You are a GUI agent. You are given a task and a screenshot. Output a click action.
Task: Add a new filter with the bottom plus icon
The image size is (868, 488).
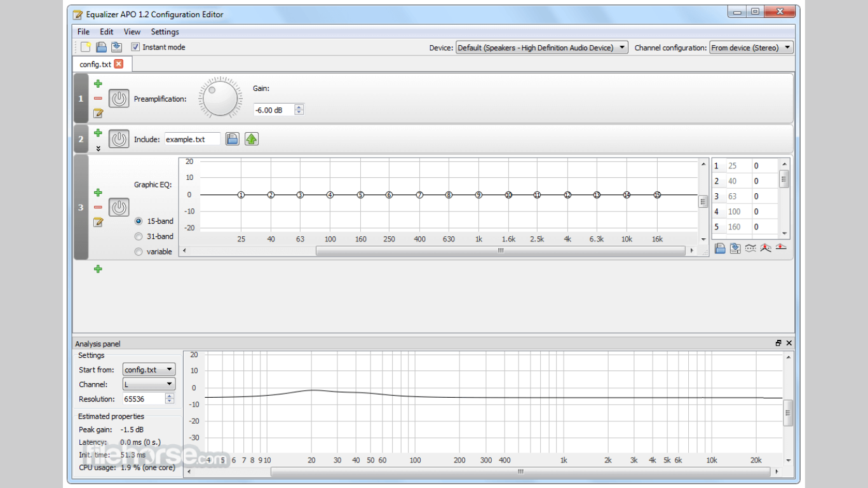98,269
